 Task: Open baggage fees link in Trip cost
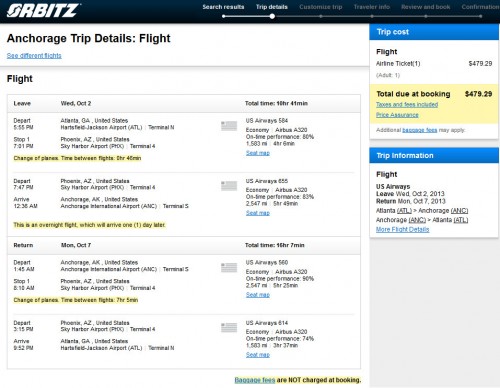coord(420,130)
